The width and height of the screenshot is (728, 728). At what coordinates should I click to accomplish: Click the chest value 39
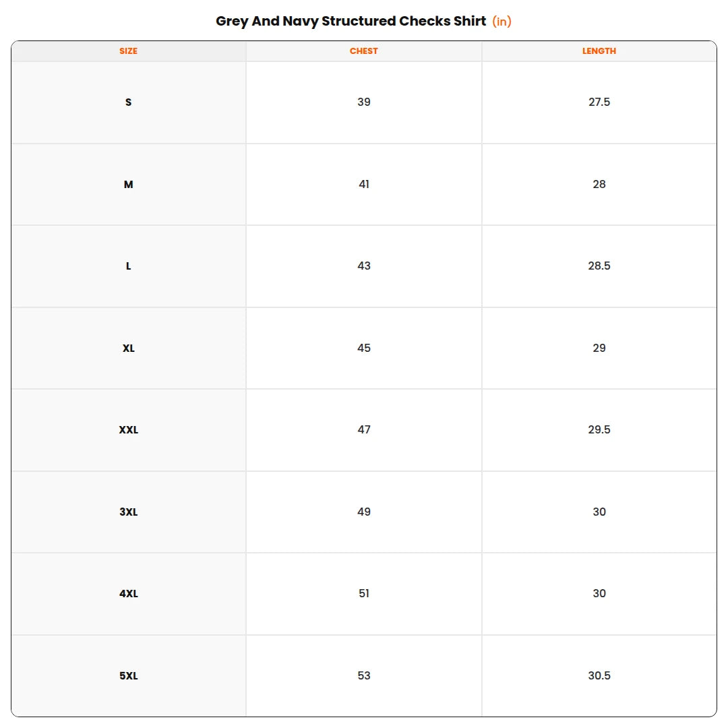click(x=363, y=102)
